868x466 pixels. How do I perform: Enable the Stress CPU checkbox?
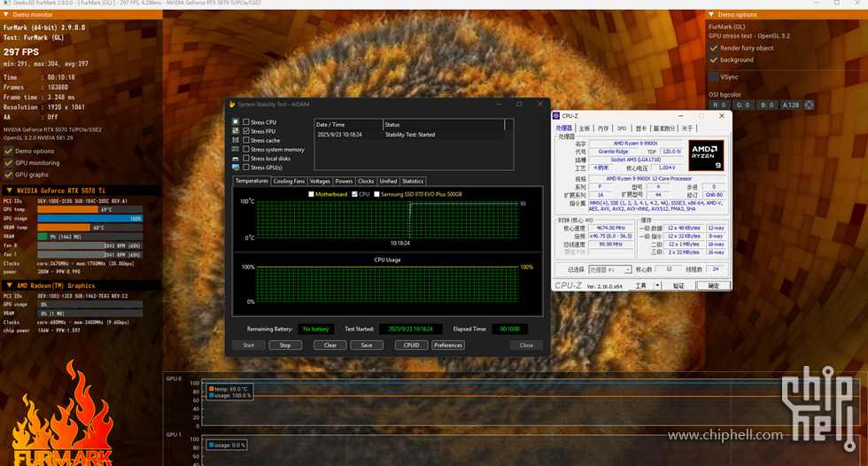click(246, 121)
